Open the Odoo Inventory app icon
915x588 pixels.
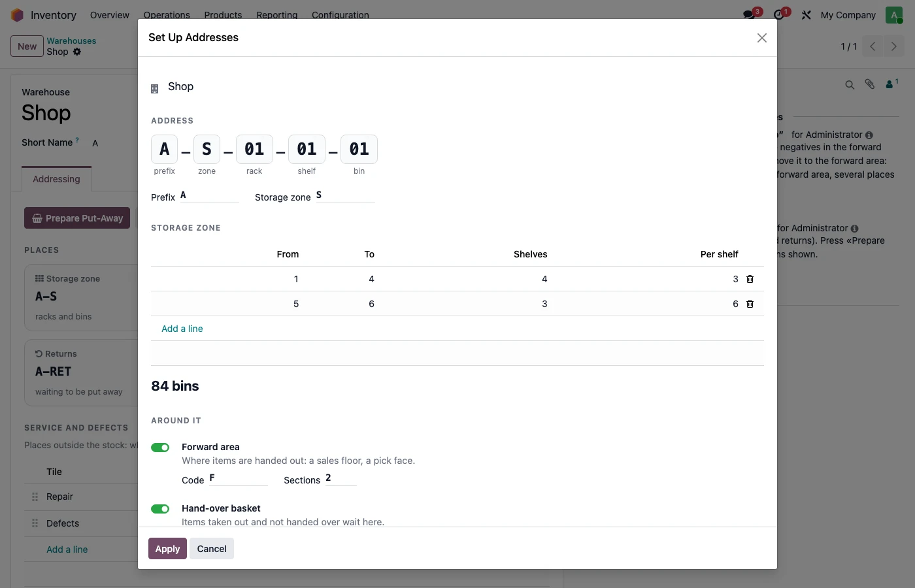(x=17, y=15)
